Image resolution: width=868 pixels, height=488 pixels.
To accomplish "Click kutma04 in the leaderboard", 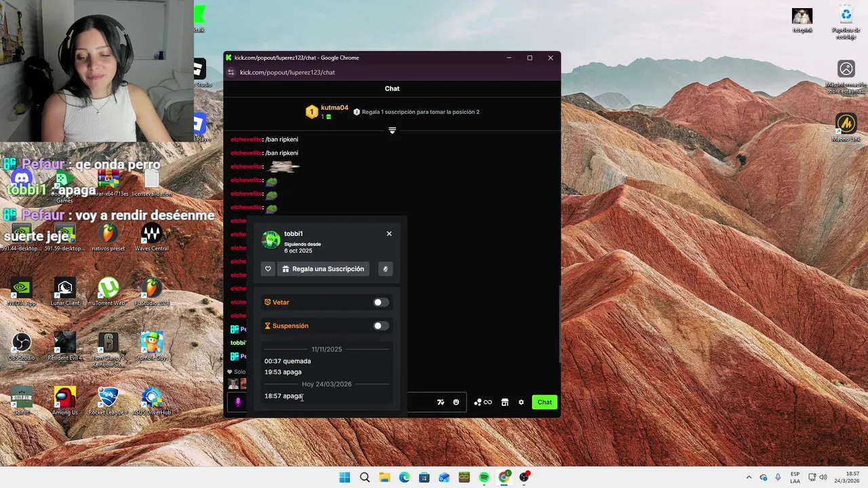I will pos(334,108).
